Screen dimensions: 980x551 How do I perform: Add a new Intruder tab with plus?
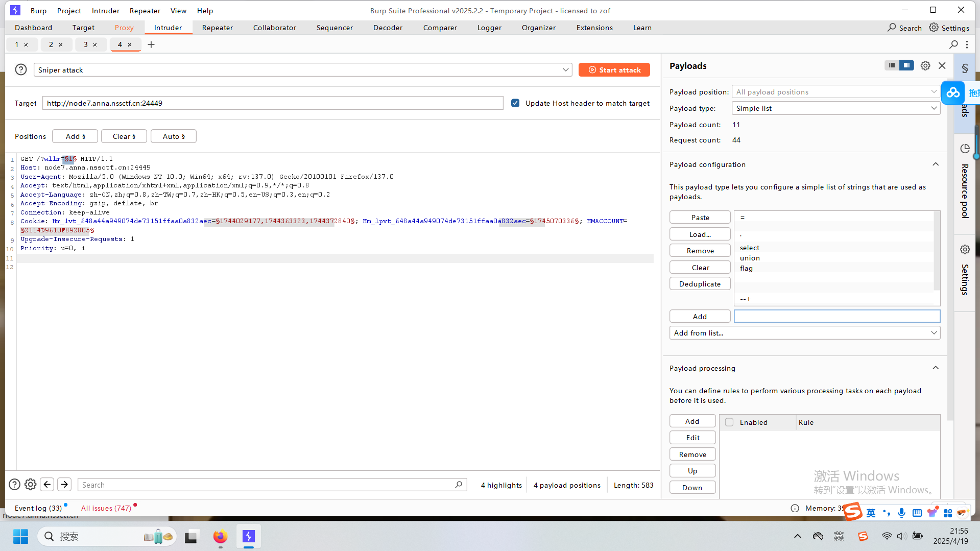tap(151, 44)
